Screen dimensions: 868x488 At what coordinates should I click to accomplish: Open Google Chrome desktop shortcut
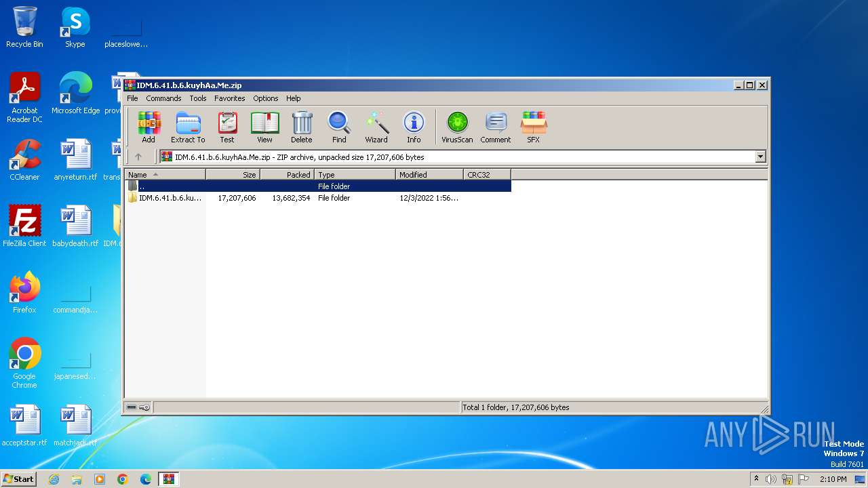[x=24, y=363]
